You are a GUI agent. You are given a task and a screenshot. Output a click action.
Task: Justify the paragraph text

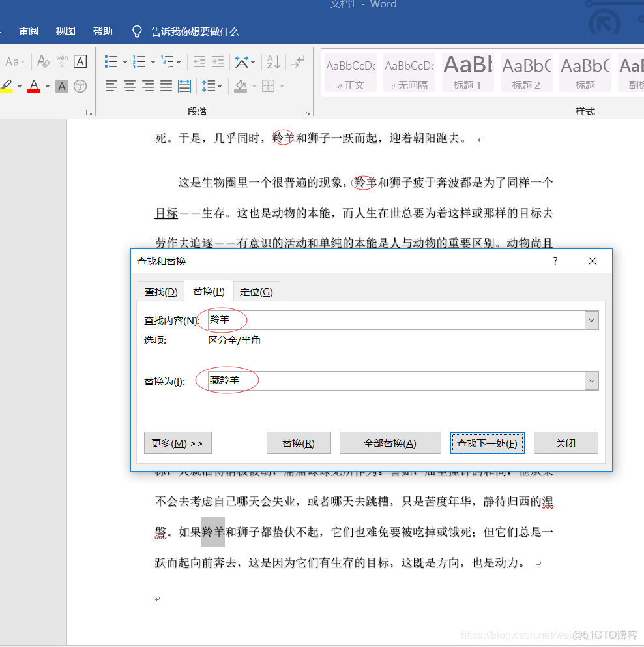(166, 85)
